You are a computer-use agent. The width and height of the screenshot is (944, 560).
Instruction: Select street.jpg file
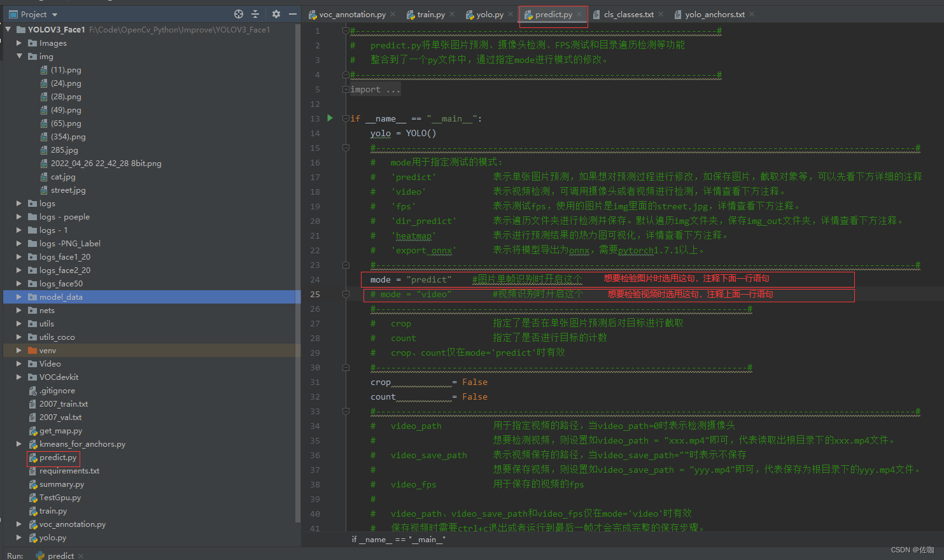coord(68,190)
